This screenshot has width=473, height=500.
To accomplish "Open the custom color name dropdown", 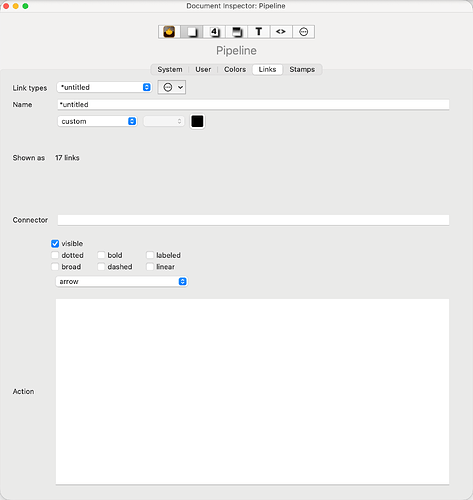I will pos(97,121).
